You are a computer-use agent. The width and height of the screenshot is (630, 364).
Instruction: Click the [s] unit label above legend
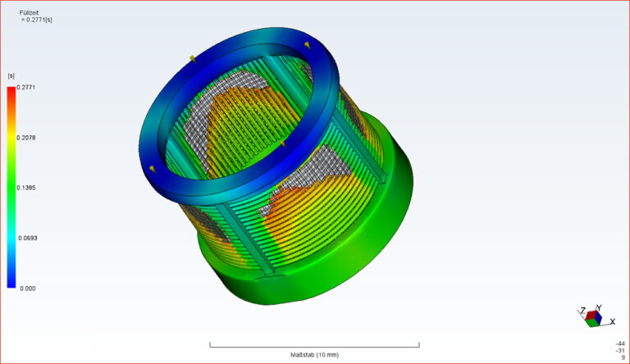click(11, 76)
